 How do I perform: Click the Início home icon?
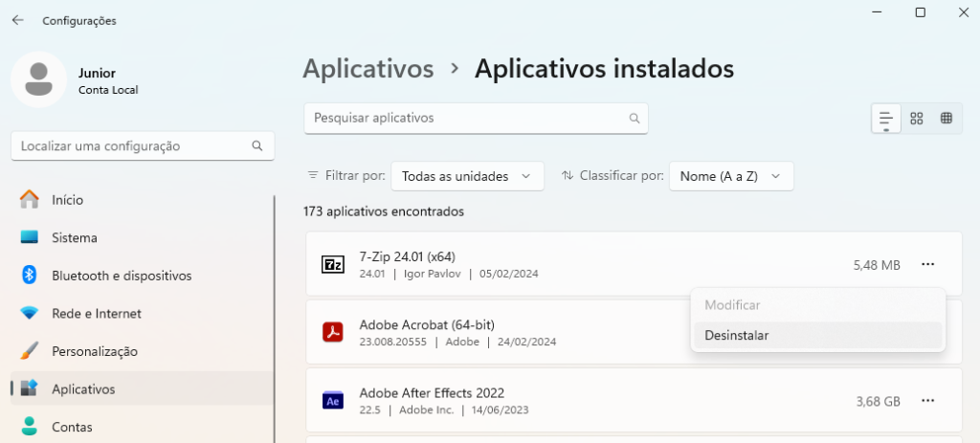coord(30,200)
